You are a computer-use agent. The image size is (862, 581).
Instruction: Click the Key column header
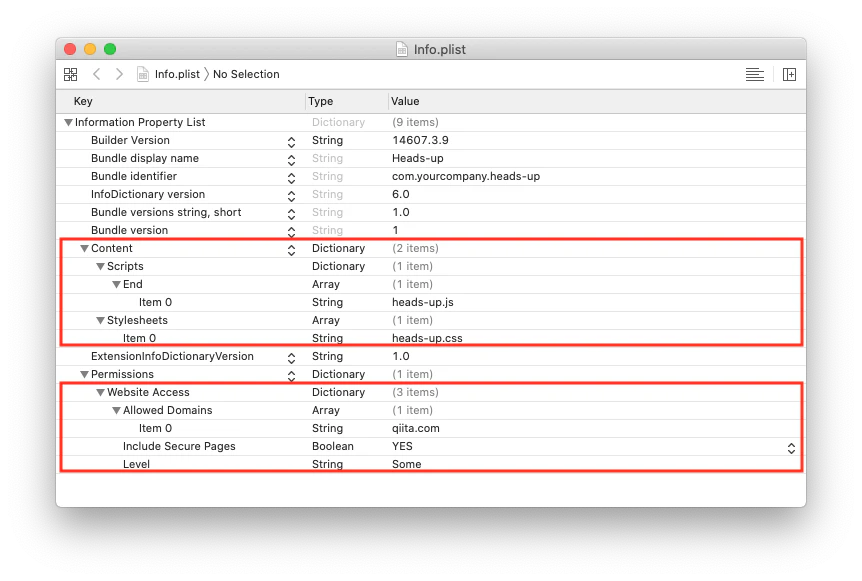(83, 101)
